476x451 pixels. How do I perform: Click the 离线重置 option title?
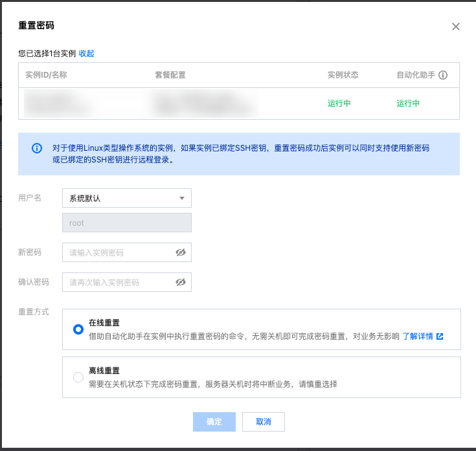click(104, 371)
